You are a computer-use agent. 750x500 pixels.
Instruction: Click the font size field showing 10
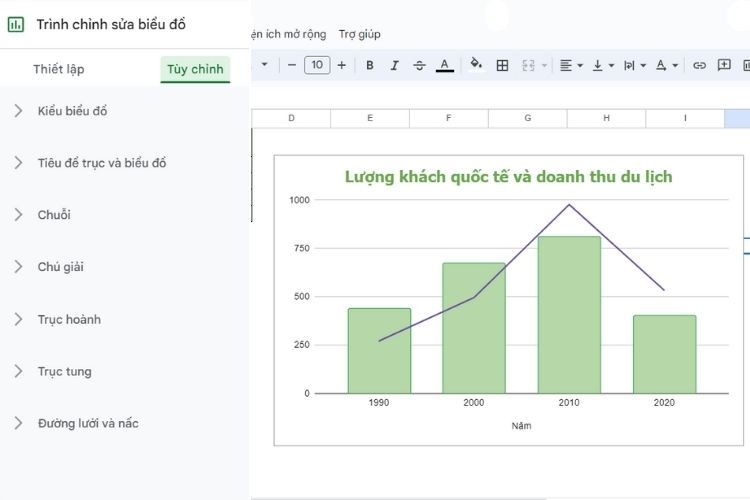coord(317,65)
